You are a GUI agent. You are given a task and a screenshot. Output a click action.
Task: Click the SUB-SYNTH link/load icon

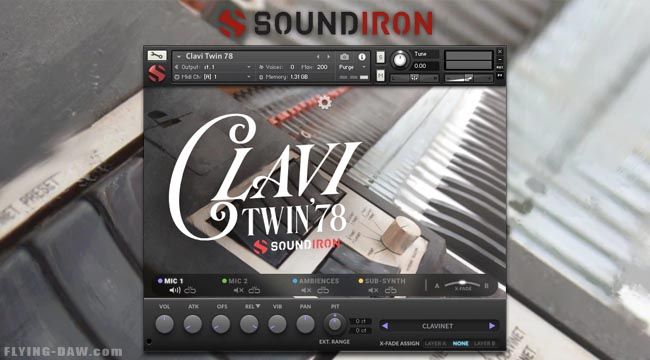pos(390,290)
